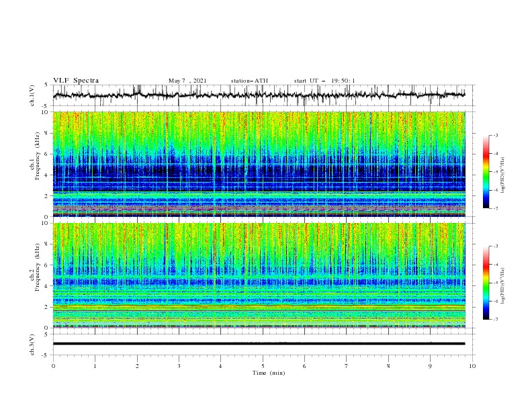Click time axis tick label "5"

tap(263, 366)
